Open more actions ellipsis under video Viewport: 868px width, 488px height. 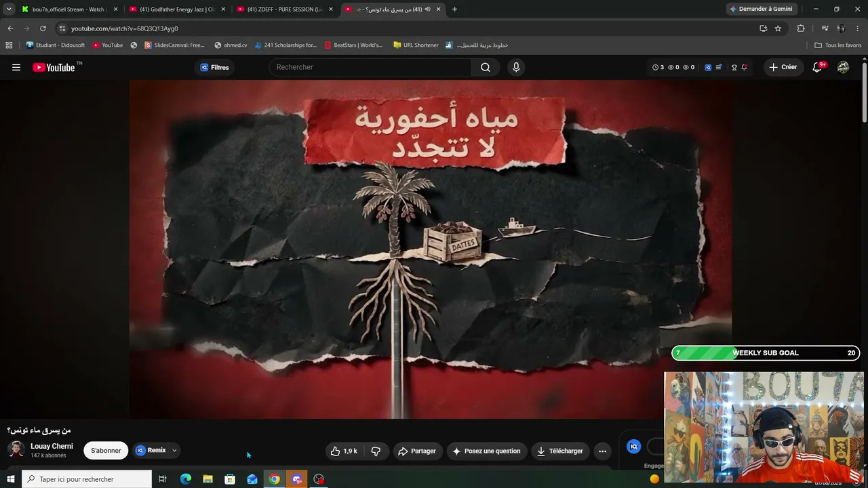coord(602,451)
